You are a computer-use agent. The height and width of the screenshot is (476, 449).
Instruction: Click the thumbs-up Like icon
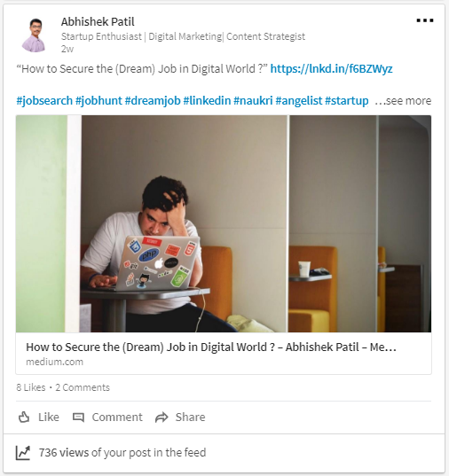click(x=24, y=417)
